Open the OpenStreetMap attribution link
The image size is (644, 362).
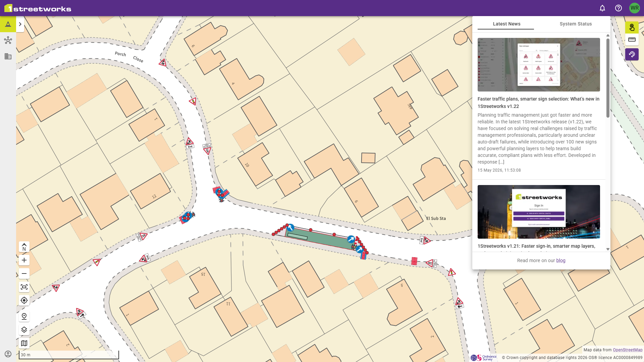pyautogui.click(x=628, y=350)
